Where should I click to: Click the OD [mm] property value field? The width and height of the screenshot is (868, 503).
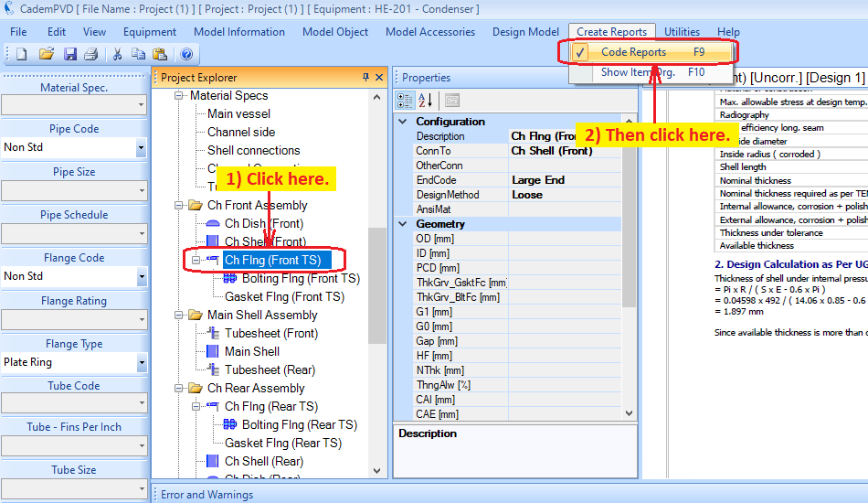(565, 239)
